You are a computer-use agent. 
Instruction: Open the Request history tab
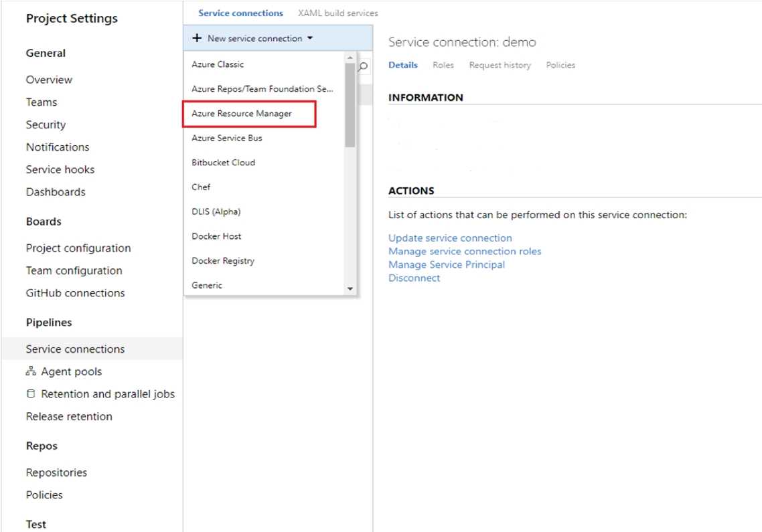click(x=500, y=65)
